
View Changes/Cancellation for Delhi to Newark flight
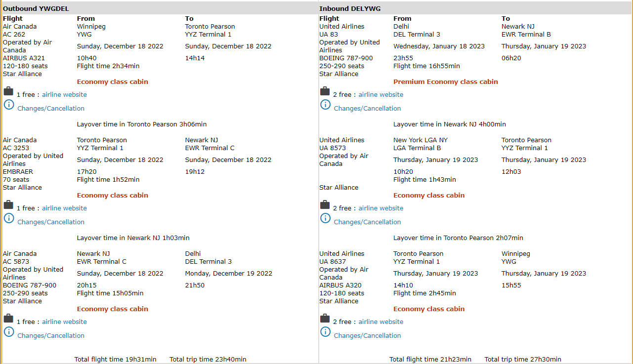367,109
